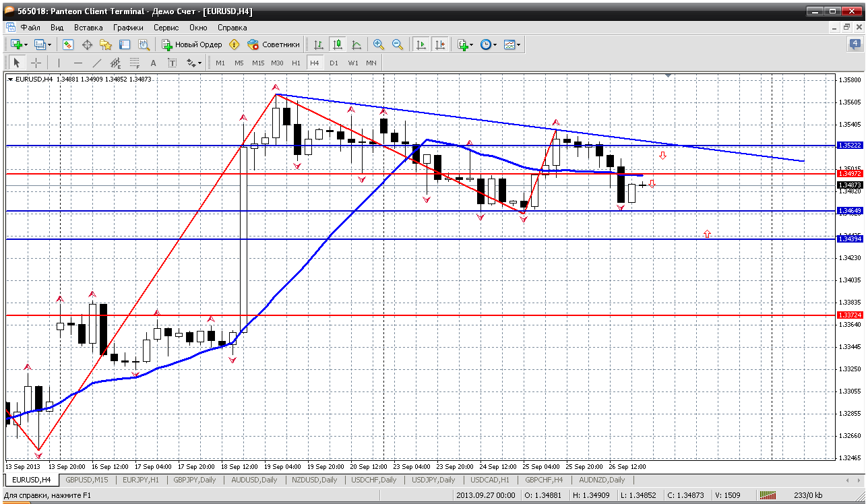Open the notifications chat bubble icon

pyautogui.click(x=854, y=44)
